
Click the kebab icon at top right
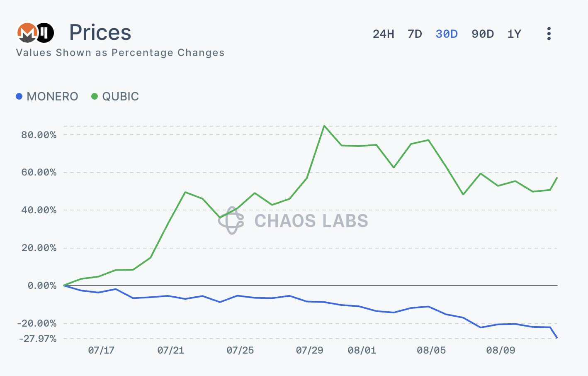[549, 33]
